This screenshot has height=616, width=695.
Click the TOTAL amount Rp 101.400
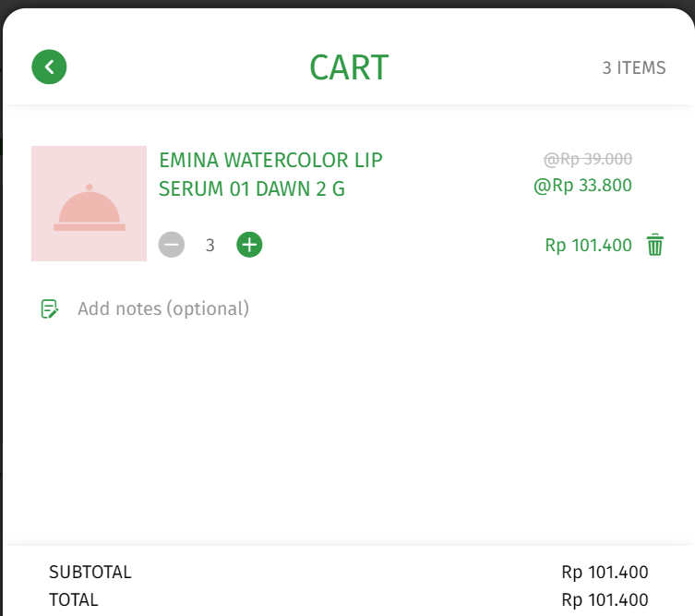[x=605, y=599]
